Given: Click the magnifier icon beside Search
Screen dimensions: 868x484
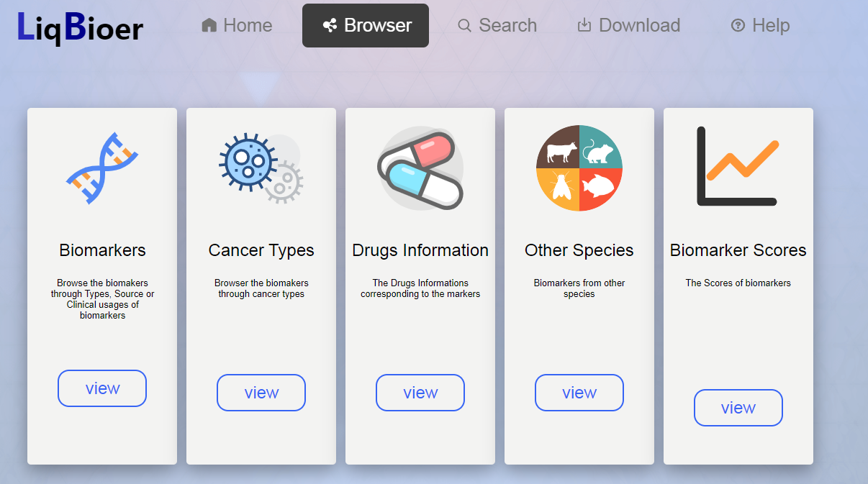Looking at the screenshot, I should 465,26.
